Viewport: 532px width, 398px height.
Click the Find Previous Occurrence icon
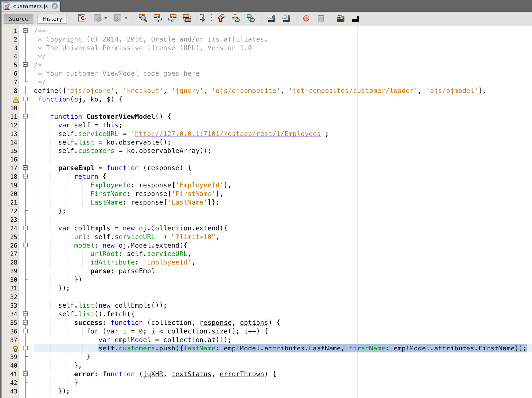(x=158, y=18)
